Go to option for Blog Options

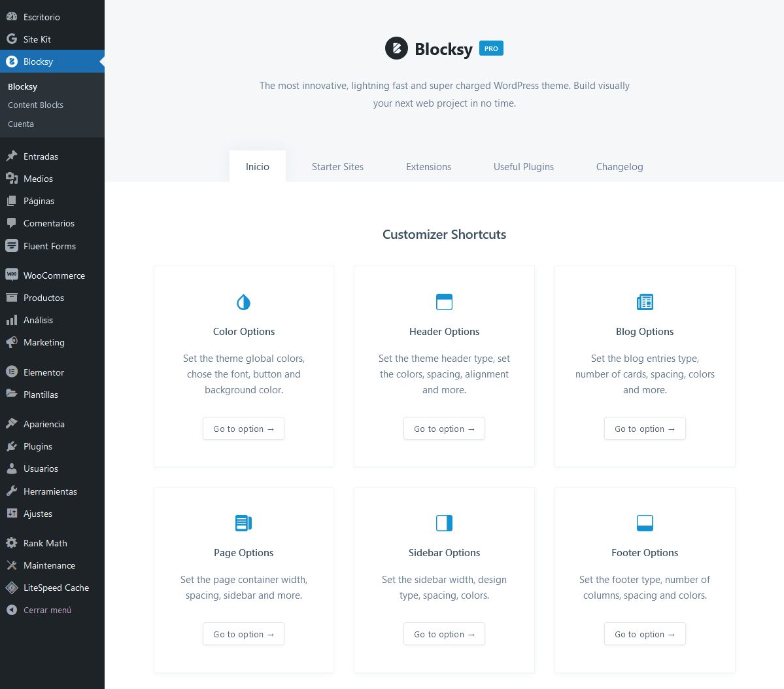[645, 429]
